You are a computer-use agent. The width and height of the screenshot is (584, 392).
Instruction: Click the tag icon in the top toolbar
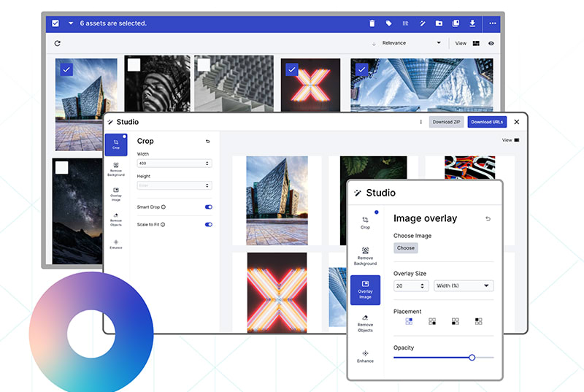(389, 23)
